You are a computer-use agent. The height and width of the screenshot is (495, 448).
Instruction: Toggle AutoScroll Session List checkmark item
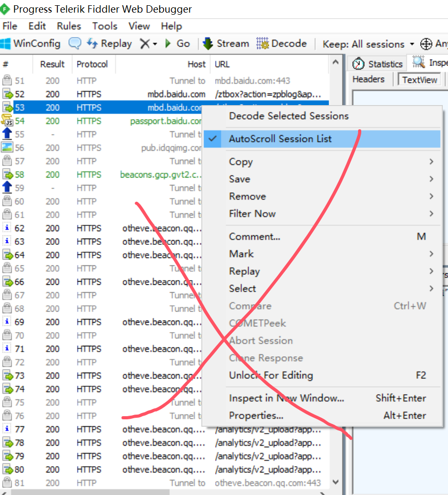tap(322, 139)
